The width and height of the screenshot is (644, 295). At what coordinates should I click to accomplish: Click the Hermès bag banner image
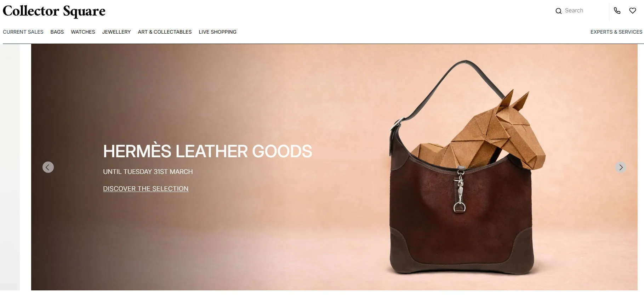(x=334, y=167)
